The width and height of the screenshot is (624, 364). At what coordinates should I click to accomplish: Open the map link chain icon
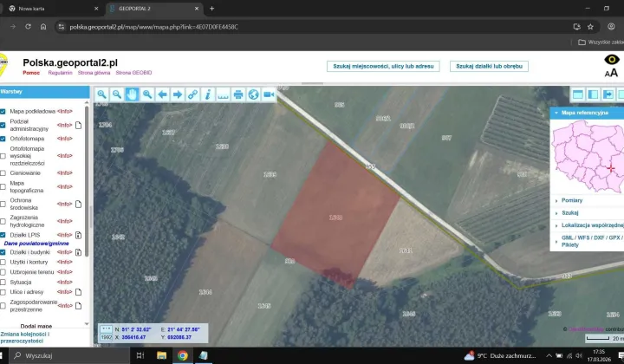pos(192,94)
